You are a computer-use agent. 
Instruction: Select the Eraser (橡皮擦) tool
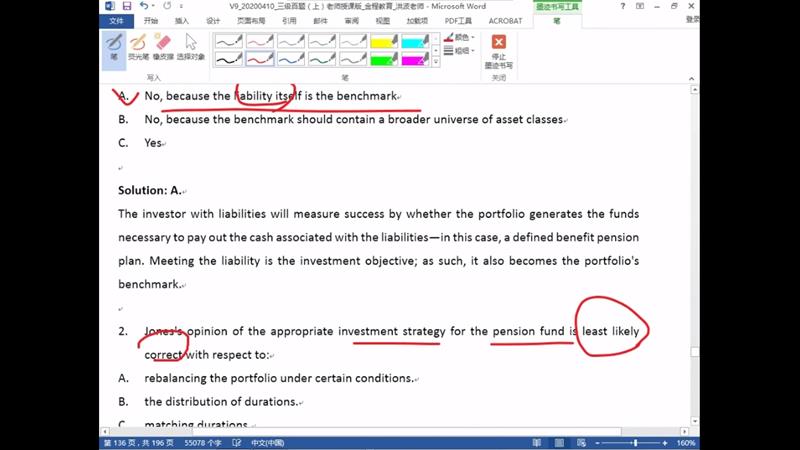[162, 47]
